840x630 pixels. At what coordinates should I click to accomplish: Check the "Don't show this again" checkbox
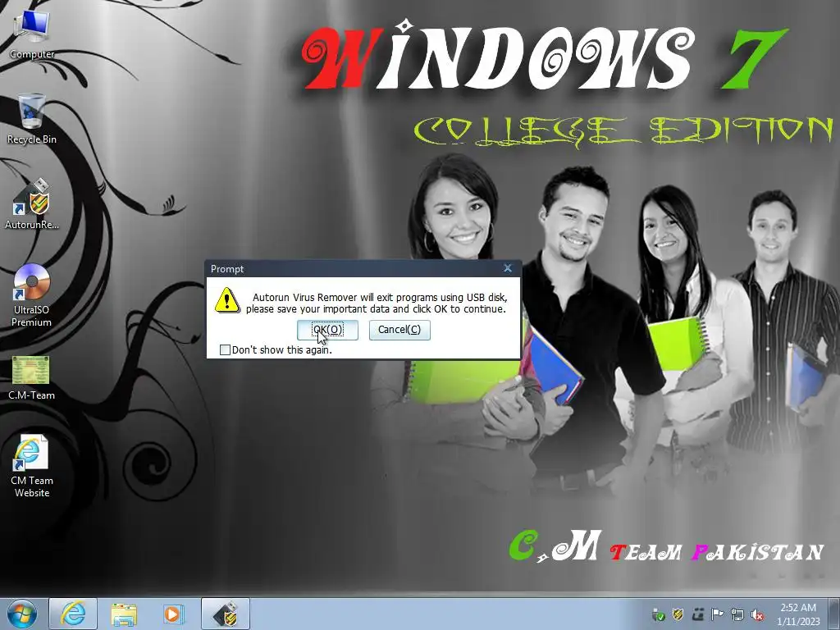click(225, 349)
